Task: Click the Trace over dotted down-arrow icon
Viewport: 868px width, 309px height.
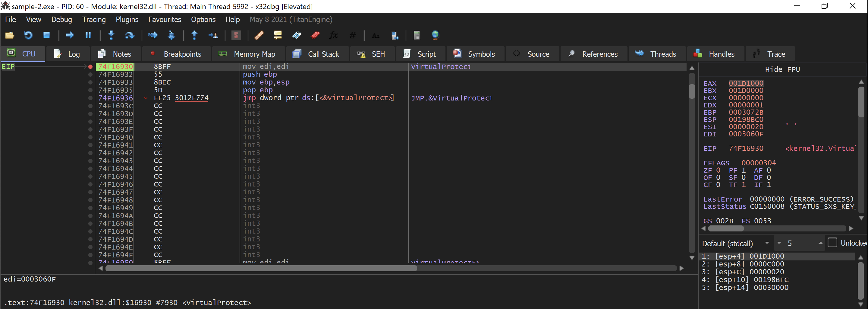Action: click(x=171, y=35)
